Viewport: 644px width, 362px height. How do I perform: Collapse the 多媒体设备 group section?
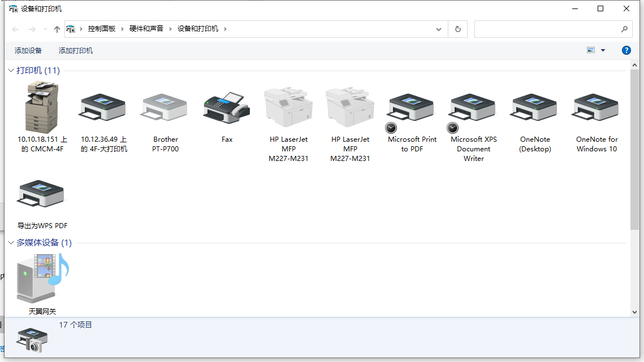click(11, 243)
